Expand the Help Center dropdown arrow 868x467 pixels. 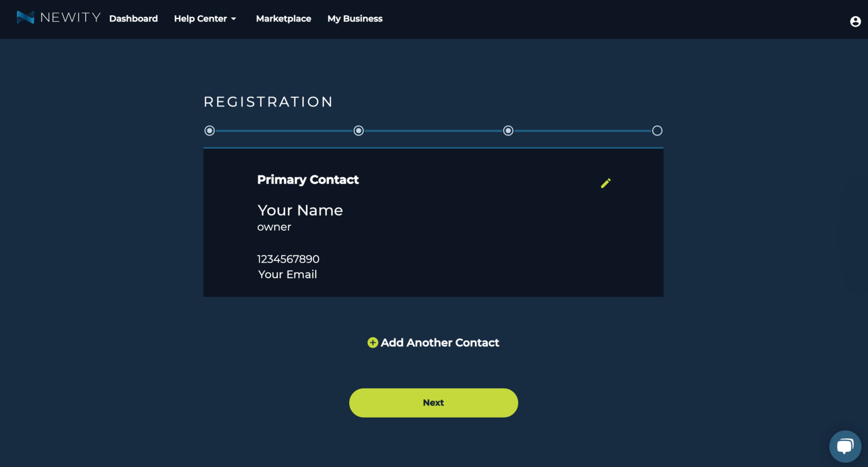tap(234, 19)
